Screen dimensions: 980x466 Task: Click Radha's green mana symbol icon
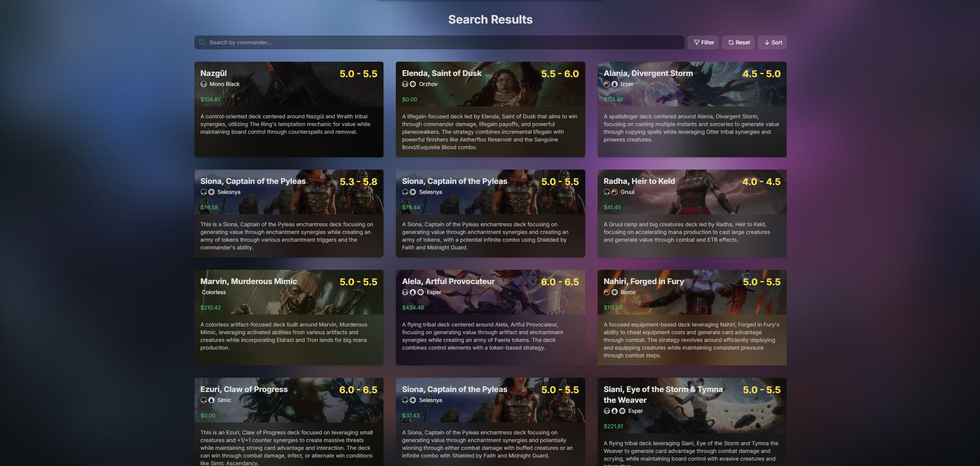[x=607, y=192]
